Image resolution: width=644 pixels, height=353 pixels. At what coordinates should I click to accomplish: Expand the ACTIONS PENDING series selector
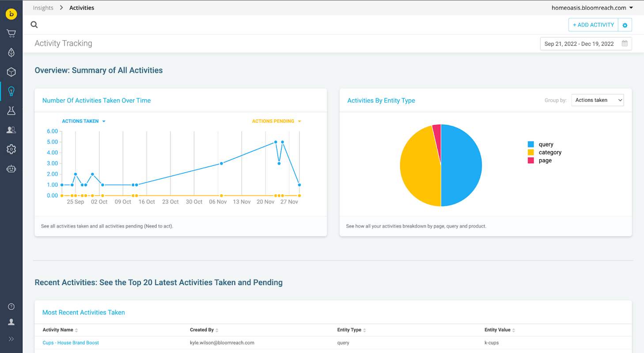(x=277, y=121)
